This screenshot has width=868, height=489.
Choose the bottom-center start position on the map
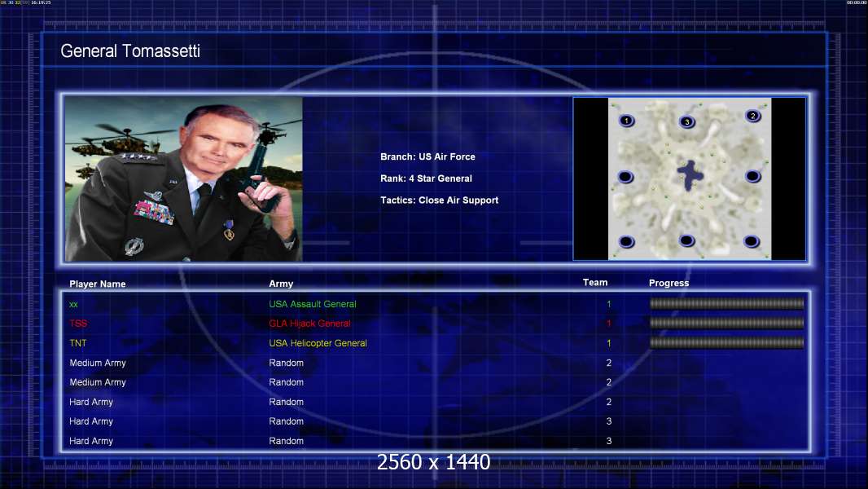(x=686, y=240)
